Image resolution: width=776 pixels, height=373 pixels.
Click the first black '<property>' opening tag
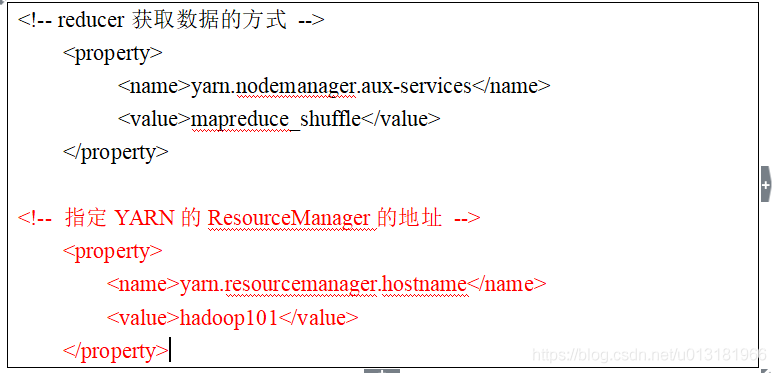coord(112,53)
